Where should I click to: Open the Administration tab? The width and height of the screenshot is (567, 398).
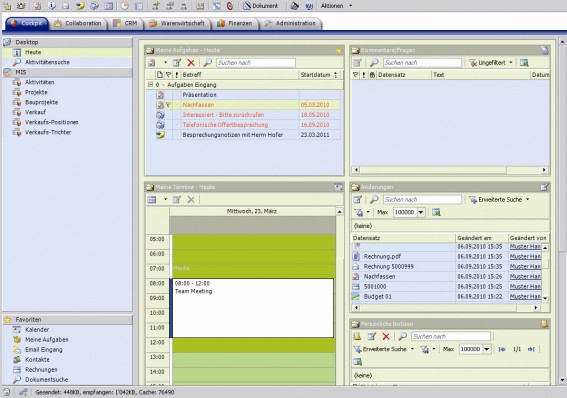tap(290, 23)
